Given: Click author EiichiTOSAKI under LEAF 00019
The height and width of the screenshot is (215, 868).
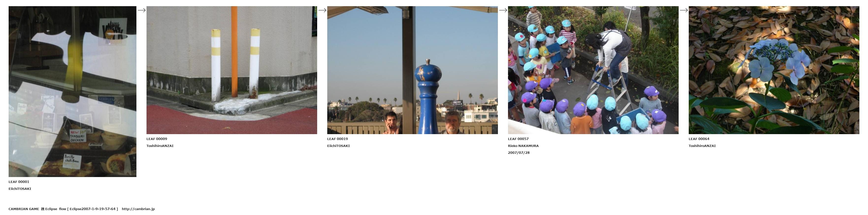Looking at the screenshot, I should tap(338, 146).
